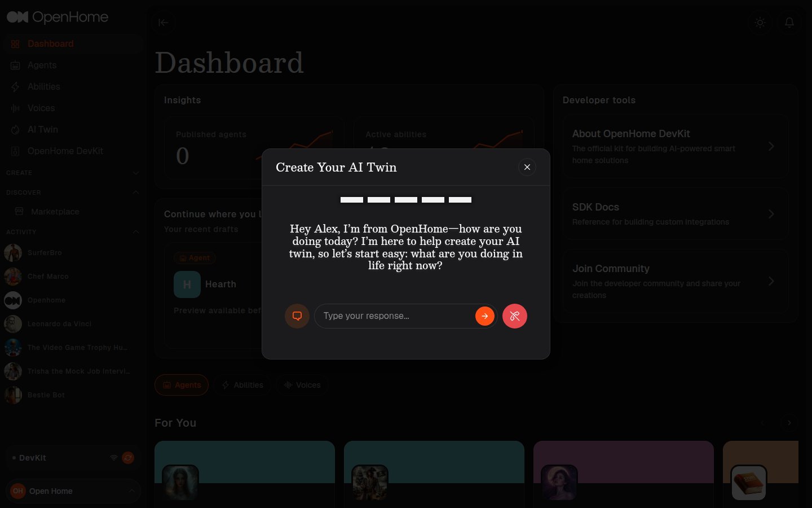The height and width of the screenshot is (508, 812).
Task: Select the OpenHome DevKit icon in the sidebar
Action: [x=15, y=151]
